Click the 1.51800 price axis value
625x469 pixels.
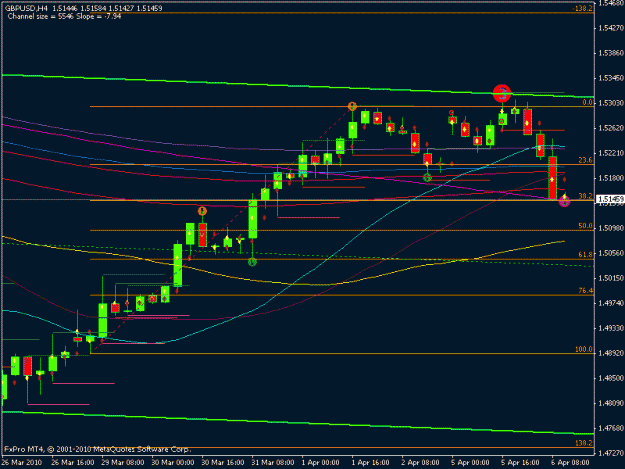point(611,178)
